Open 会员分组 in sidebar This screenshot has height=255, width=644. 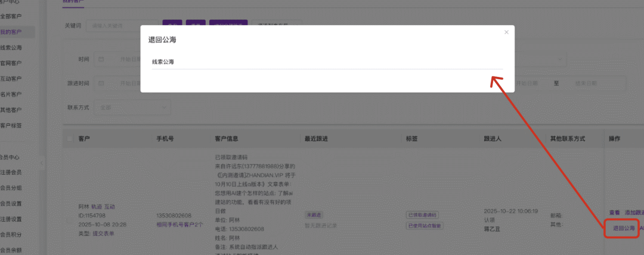pos(11,188)
